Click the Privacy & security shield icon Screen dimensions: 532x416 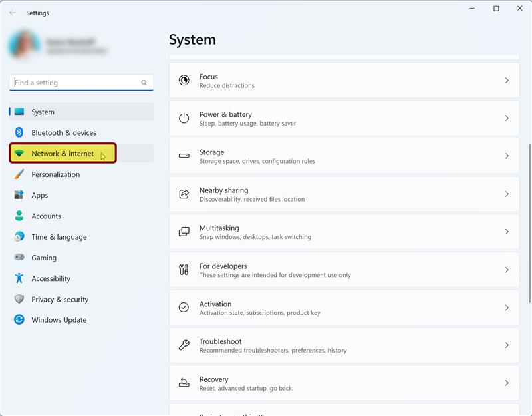click(19, 299)
